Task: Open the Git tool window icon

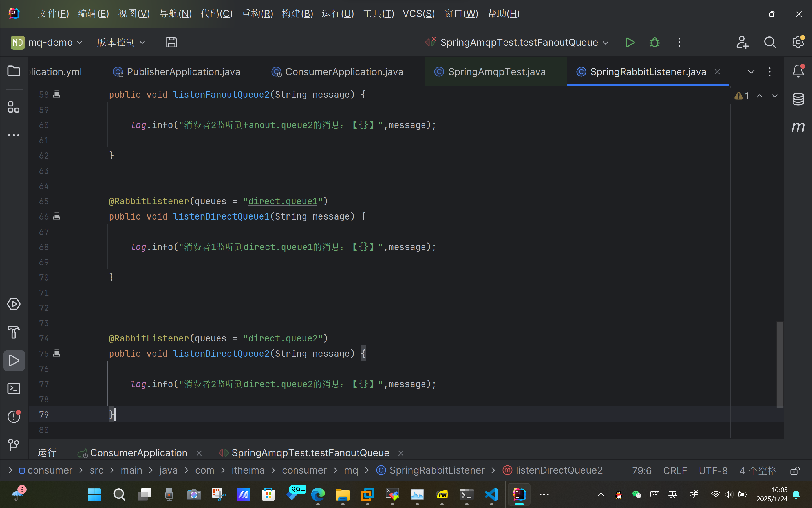Action: click(x=14, y=445)
